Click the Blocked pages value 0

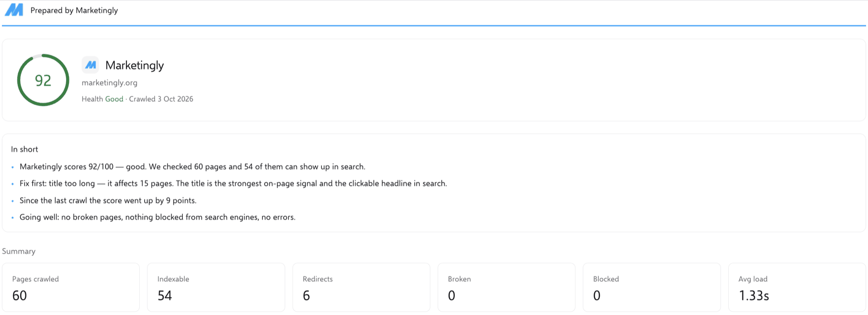click(597, 296)
